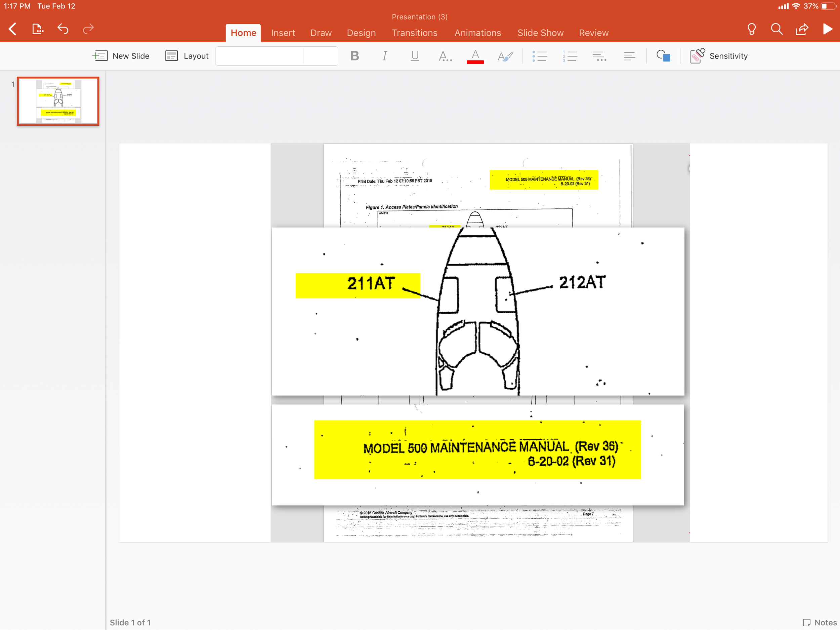Viewport: 840px width, 630px height.
Task: Tap the Wi-Fi indicator in status bar
Action: (x=796, y=6)
